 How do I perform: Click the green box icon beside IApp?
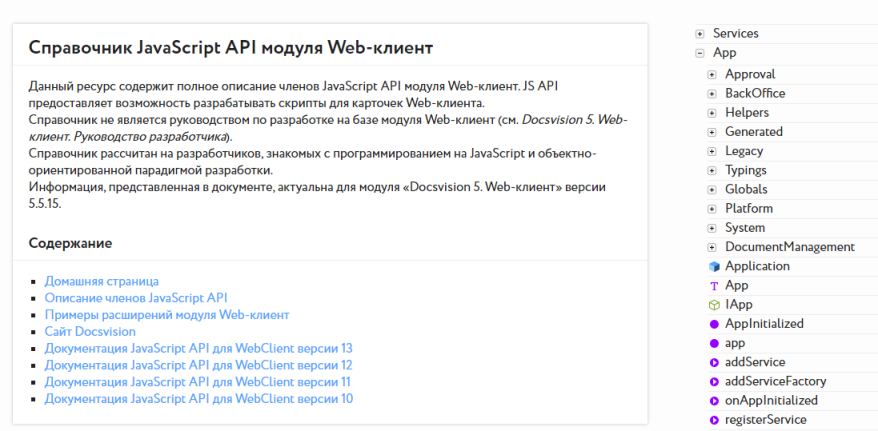714,305
